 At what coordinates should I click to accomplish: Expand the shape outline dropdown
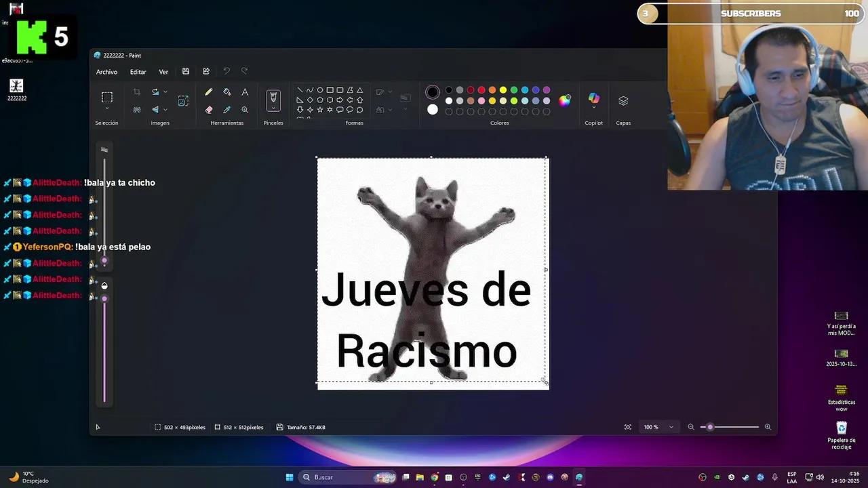click(x=390, y=92)
